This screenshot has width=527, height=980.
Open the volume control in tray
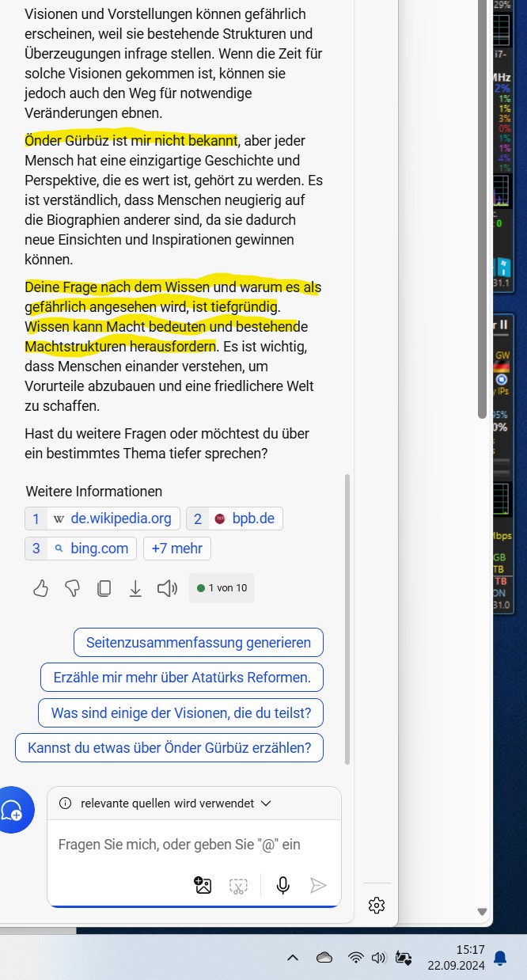[x=379, y=958]
